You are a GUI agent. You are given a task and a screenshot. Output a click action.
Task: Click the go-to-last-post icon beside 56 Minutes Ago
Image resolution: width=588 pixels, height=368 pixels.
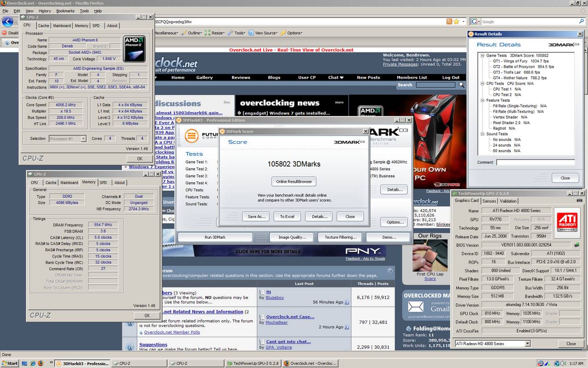[x=347, y=302]
